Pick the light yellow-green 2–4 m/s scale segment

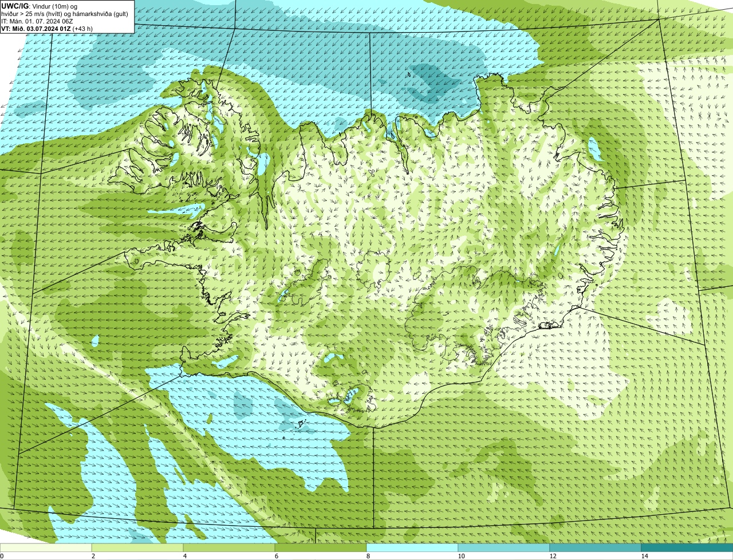click(137, 547)
